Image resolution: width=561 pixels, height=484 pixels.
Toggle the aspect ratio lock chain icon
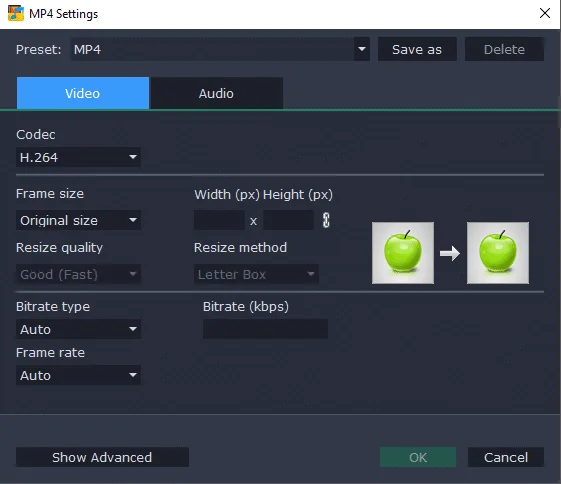coord(326,220)
